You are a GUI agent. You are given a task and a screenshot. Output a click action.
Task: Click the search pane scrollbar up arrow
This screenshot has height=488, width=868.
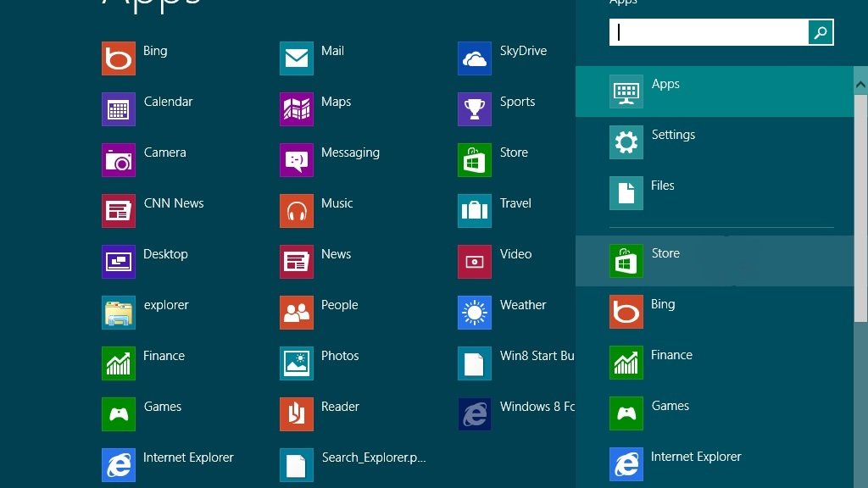pos(861,85)
